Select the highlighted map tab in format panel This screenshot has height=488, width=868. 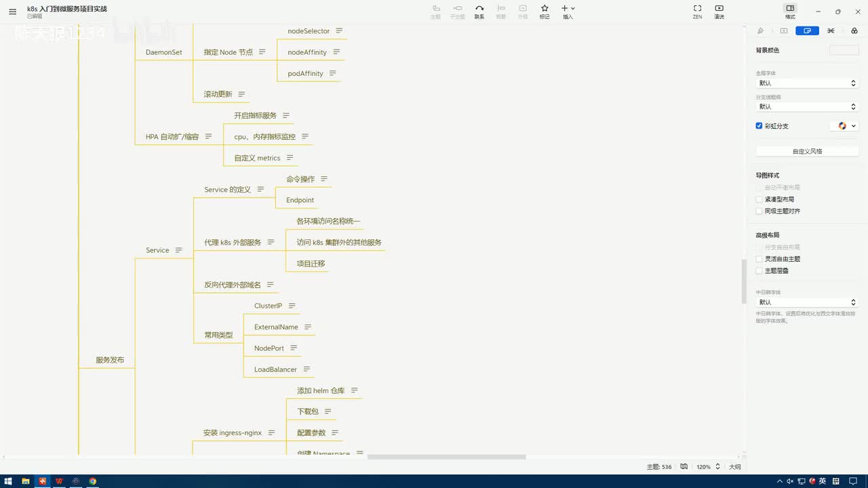pos(807,30)
